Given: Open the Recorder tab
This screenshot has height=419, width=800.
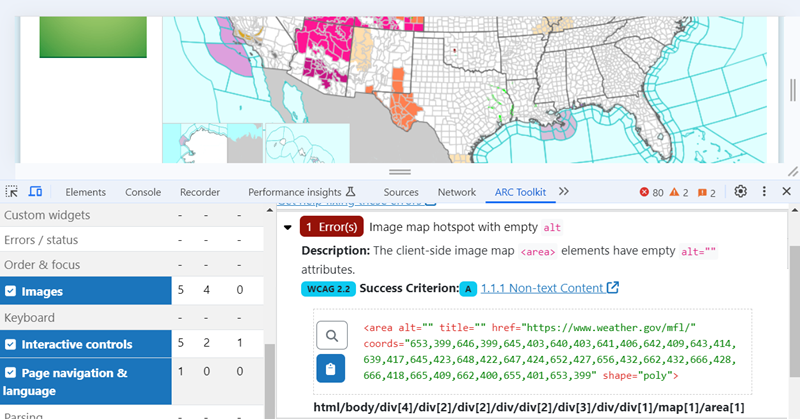Looking at the screenshot, I should [199, 192].
